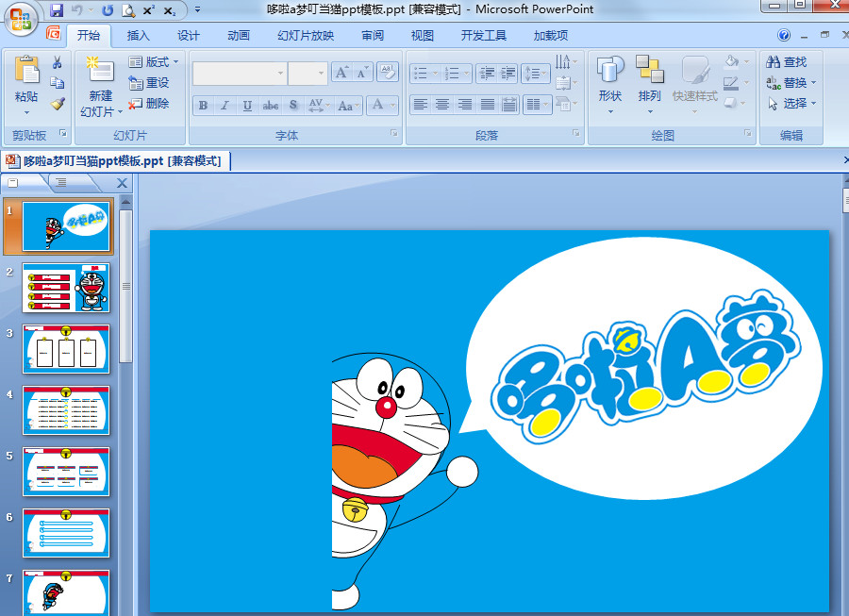Image resolution: width=849 pixels, height=616 pixels.
Task: Open PowerPoint help question mark
Action: [x=784, y=35]
